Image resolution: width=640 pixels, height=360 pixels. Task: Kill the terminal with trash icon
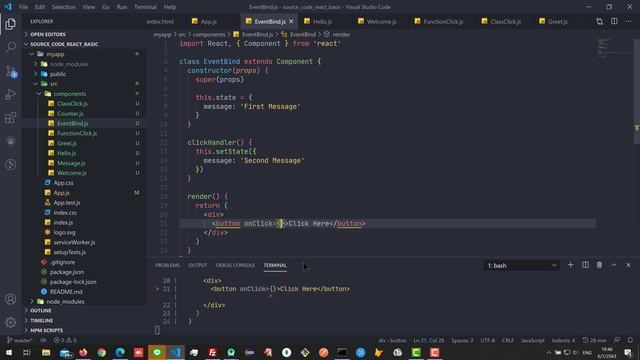click(x=599, y=265)
